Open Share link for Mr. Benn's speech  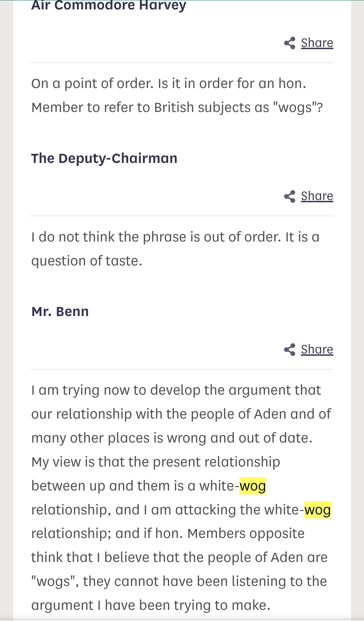point(317,350)
